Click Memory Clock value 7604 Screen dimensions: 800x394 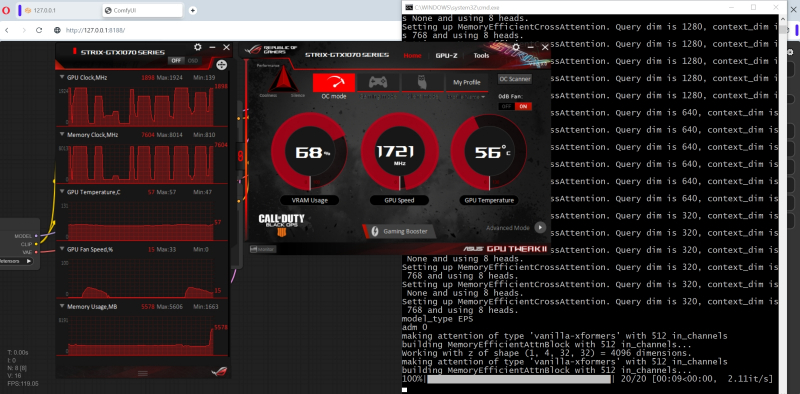coord(148,135)
